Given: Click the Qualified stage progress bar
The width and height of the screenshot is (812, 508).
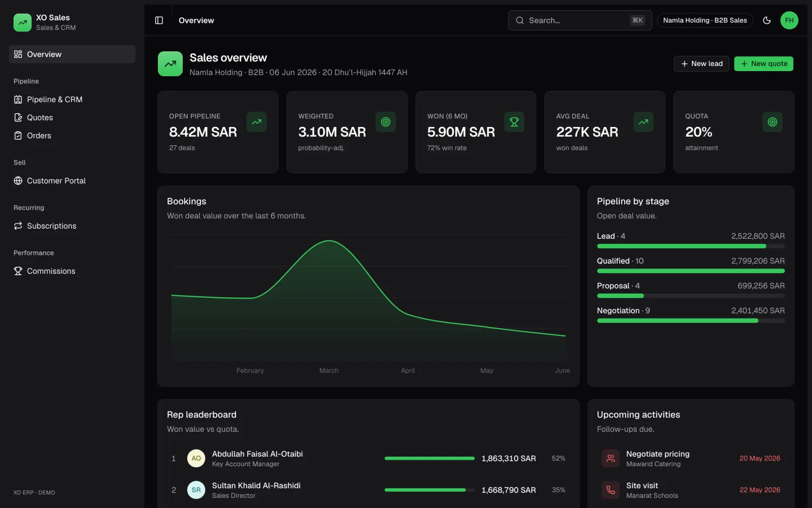Looking at the screenshot, I should (691, 271).
